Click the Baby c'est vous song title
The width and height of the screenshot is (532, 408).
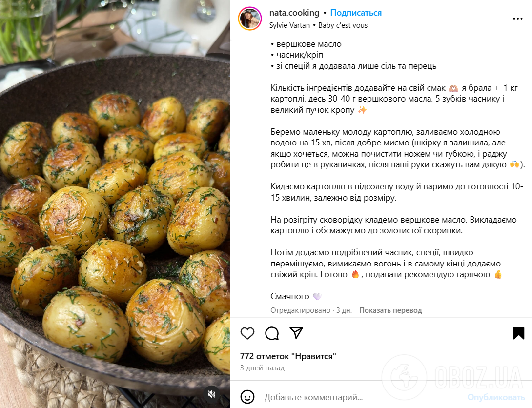click(343, 25)
